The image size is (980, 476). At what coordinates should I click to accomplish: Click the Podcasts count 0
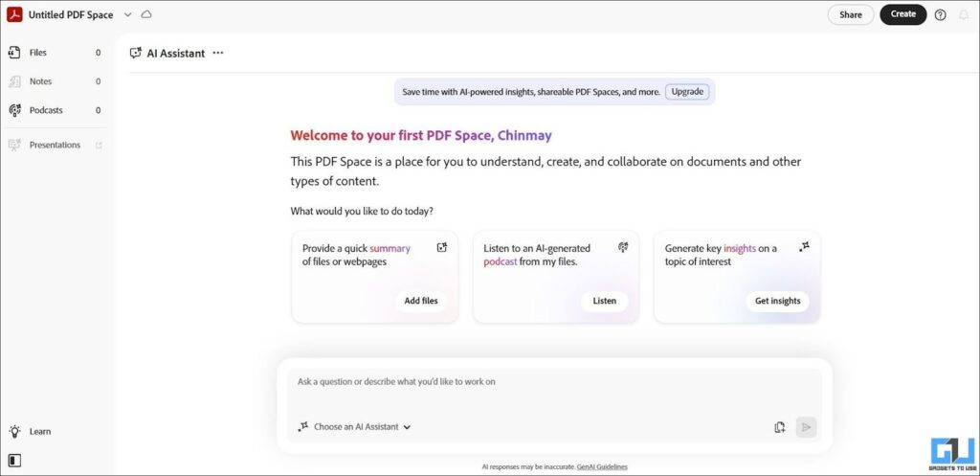[x=99, y=110]
